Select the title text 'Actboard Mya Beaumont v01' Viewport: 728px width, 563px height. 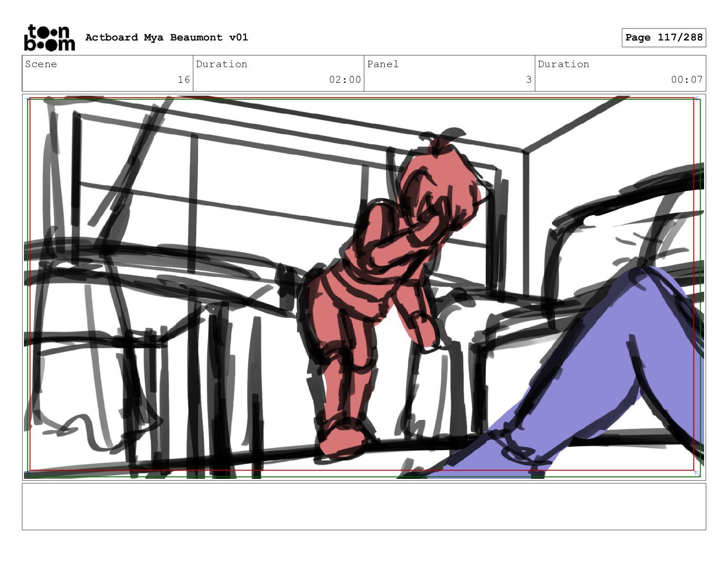point(167,37)
